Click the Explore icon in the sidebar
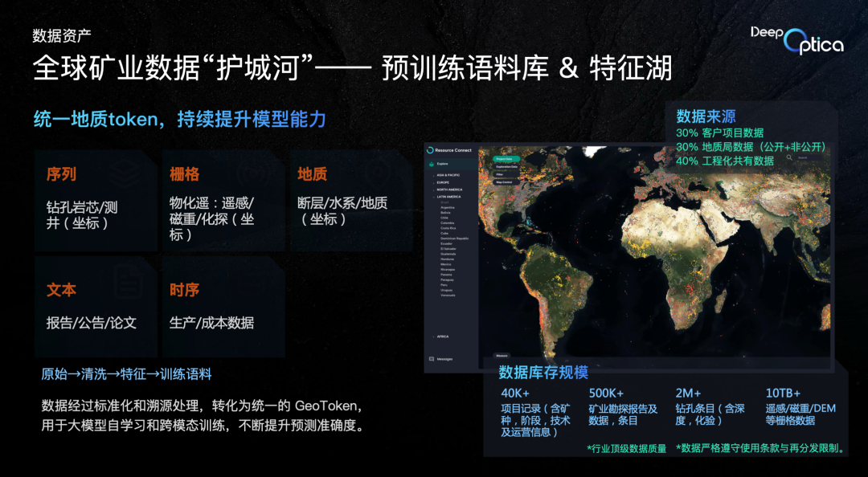Screen dimensions: 868x477 tap(430, 165)
